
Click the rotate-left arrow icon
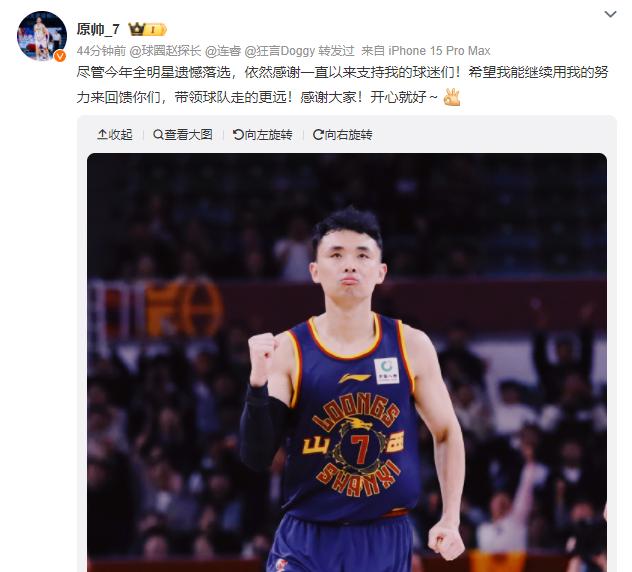(238, 135)
